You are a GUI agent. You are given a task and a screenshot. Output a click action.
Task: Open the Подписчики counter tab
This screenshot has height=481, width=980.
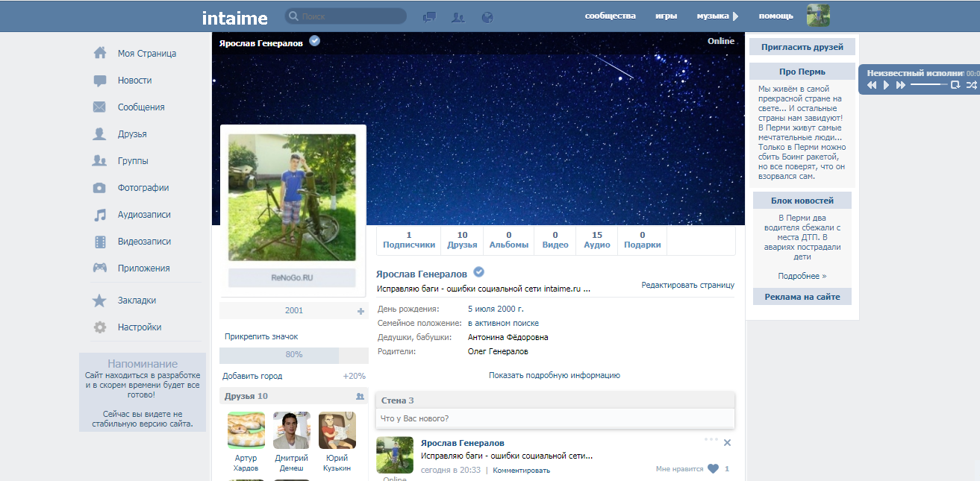pyautogui.click(x=409, y=240)
